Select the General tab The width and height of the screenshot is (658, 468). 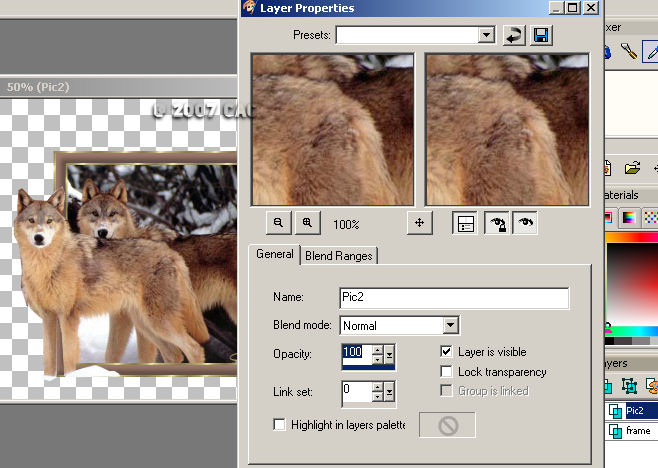[274, 254]
